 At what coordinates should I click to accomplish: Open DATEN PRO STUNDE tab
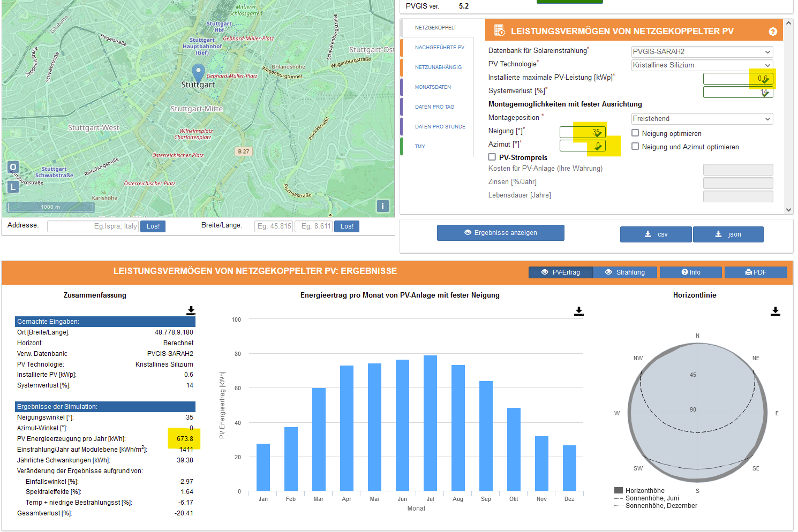[x=440, y=126]
